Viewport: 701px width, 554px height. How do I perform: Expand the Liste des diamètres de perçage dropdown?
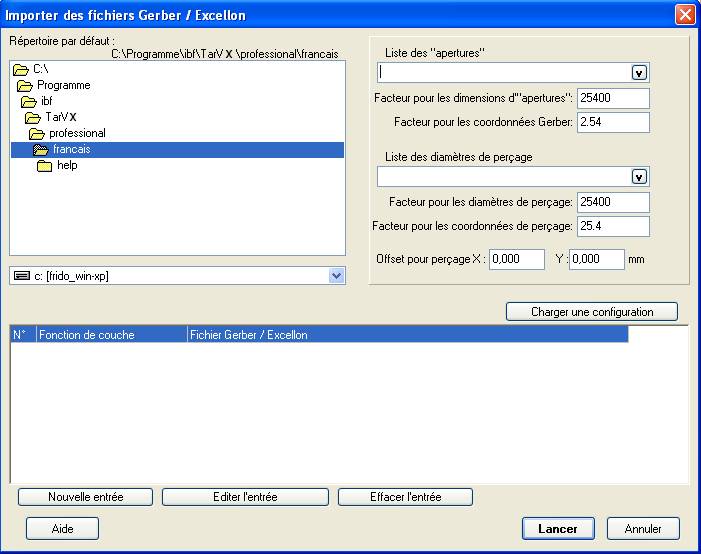pyautogui.click(x=639, y=177)
